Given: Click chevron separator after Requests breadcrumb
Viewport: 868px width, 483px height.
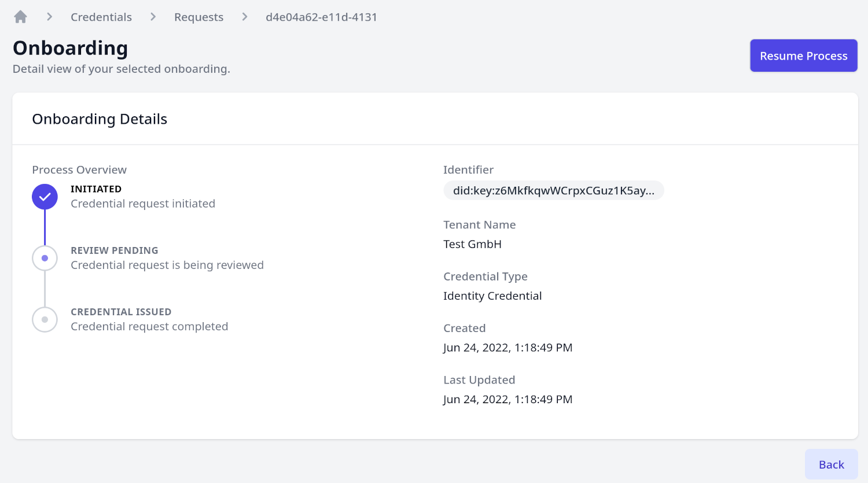Looking at the screenshot, I should pos(245,17).
